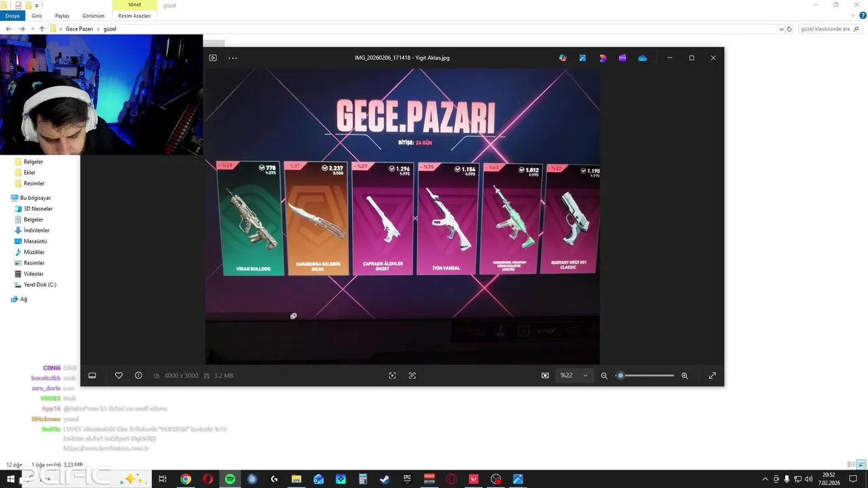Open volume control in system tray
Image resolution: width=868 pixels, height=488 pixels.
point(808,479)
